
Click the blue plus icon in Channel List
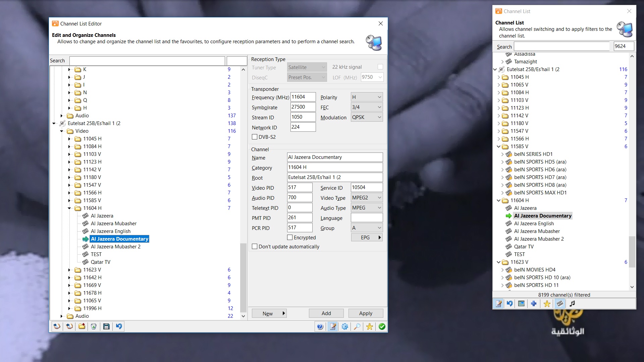534,304
